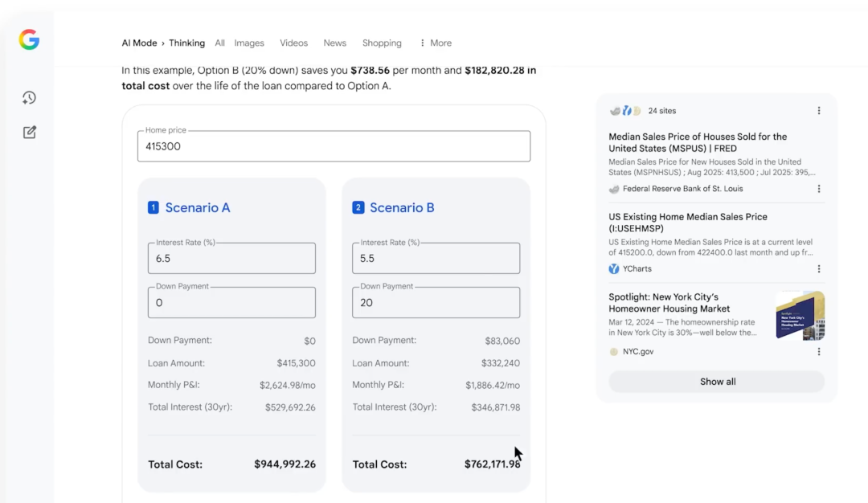Open options menu for NYC.gov source
The image size is (868, 503).
(x=819, y=352)
